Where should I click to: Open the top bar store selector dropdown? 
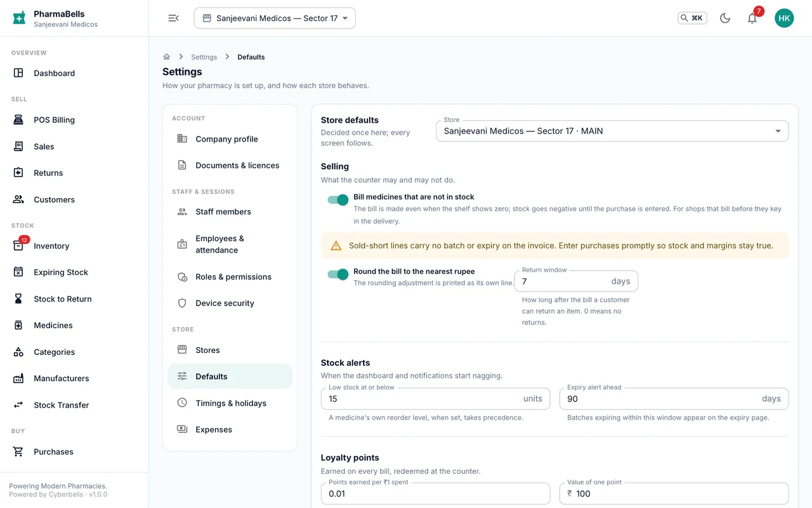pyautogui.click(x=275, y=18)
